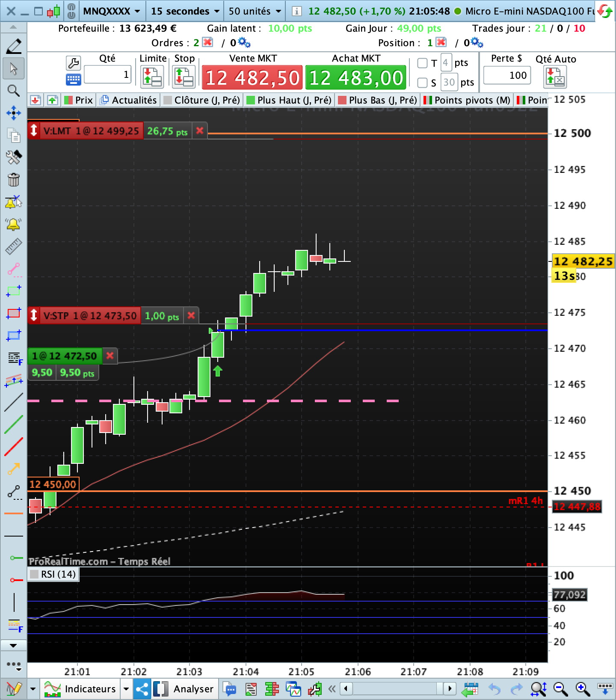Screen dimensions: 616x700
Task: Select the orange arrow drawing tool
Action: (x=14, y=469)
